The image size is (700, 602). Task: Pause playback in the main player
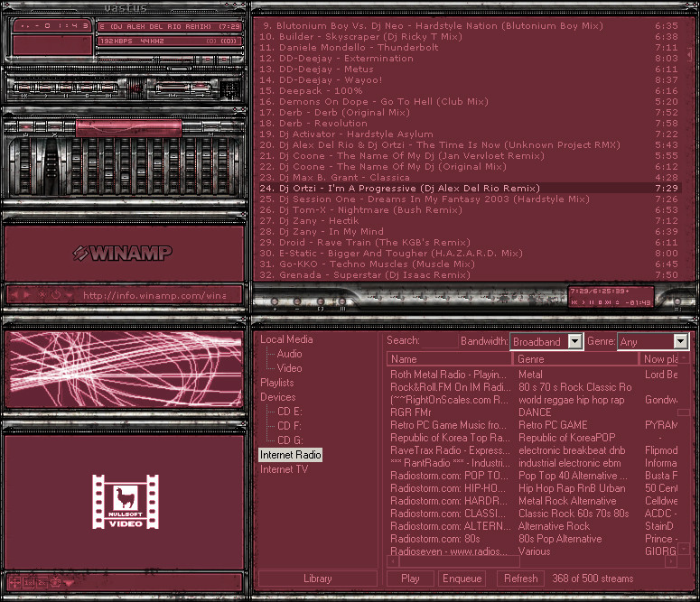(65, 88)
